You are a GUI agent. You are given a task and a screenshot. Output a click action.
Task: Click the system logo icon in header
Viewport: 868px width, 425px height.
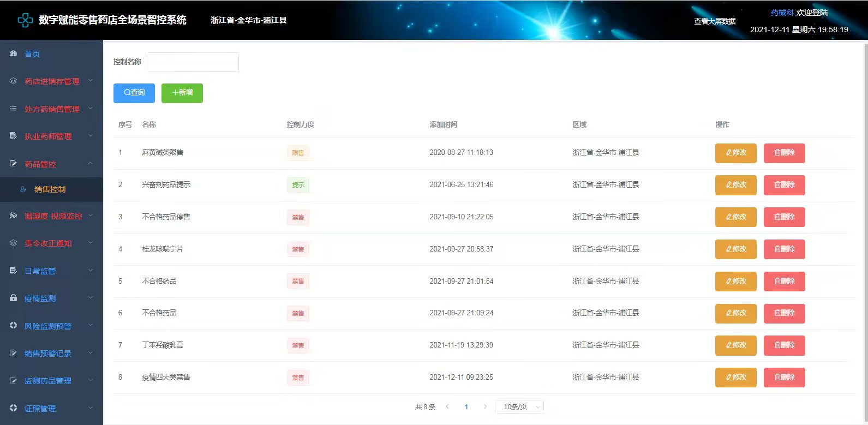(25, 21)
